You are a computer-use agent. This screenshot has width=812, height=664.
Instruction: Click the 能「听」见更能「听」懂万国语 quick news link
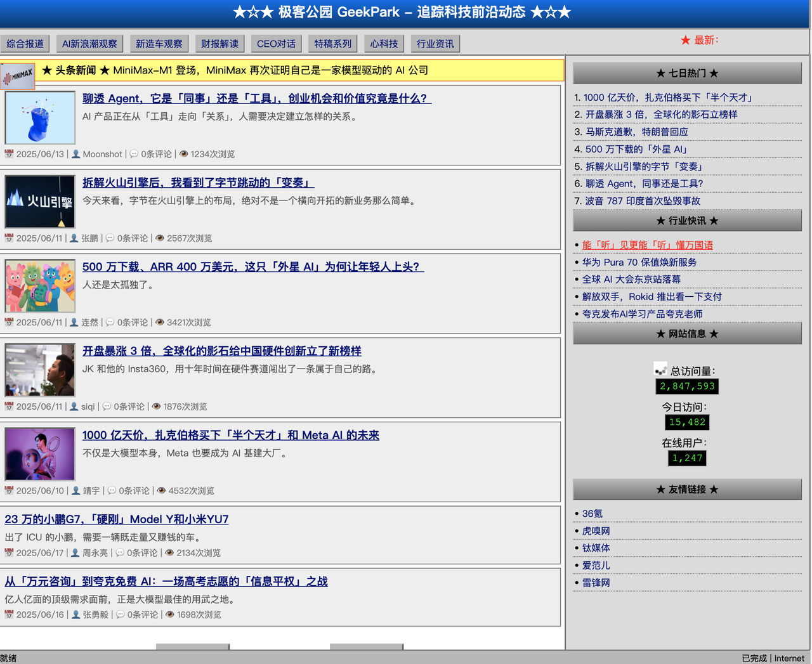click(648, 244)
